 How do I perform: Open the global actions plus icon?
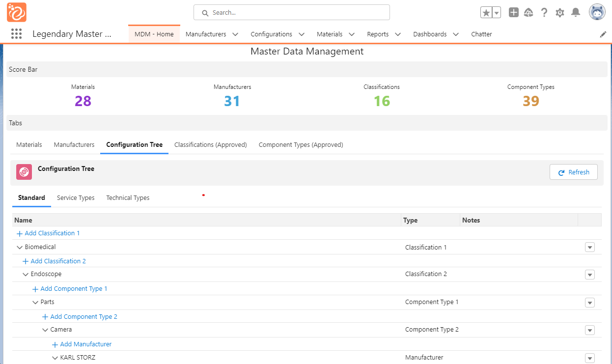click(x=513, y=13)
